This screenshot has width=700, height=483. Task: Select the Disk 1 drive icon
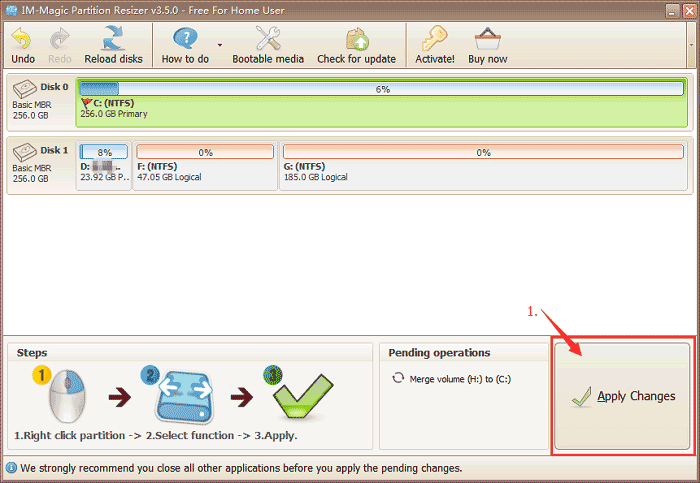(x=25, y=152)
